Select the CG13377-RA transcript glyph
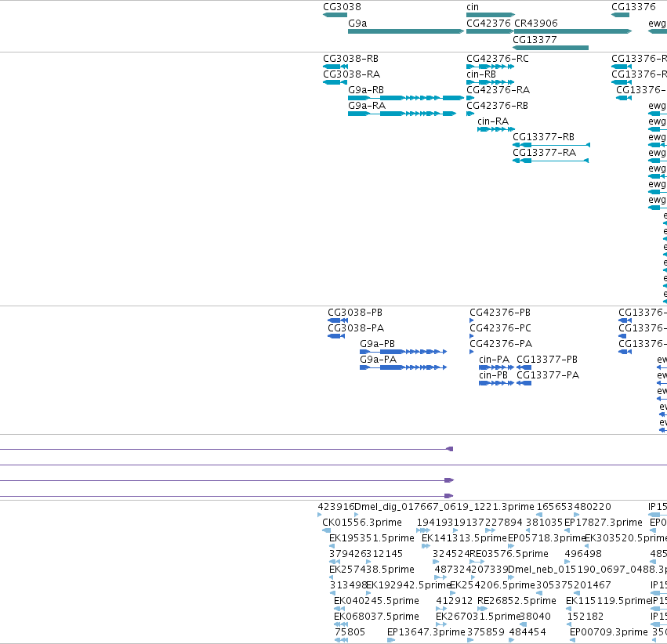667x644 pixels. pos(550,161)
